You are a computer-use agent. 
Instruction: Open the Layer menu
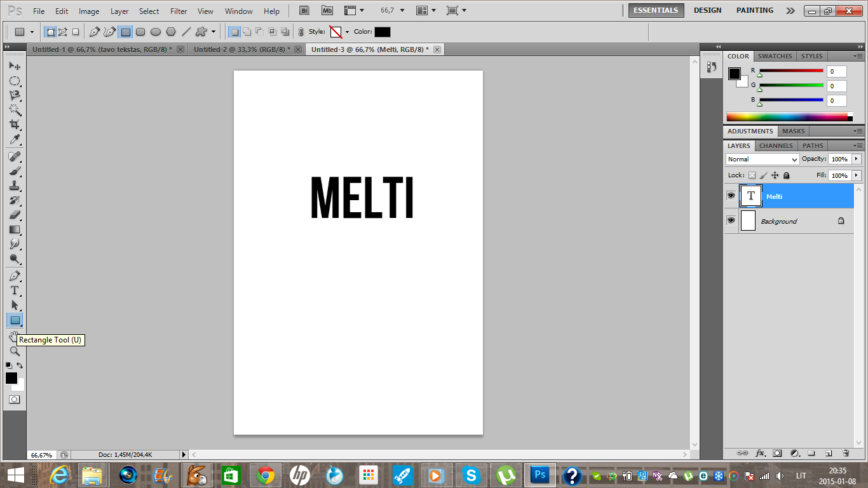[119, 11]
